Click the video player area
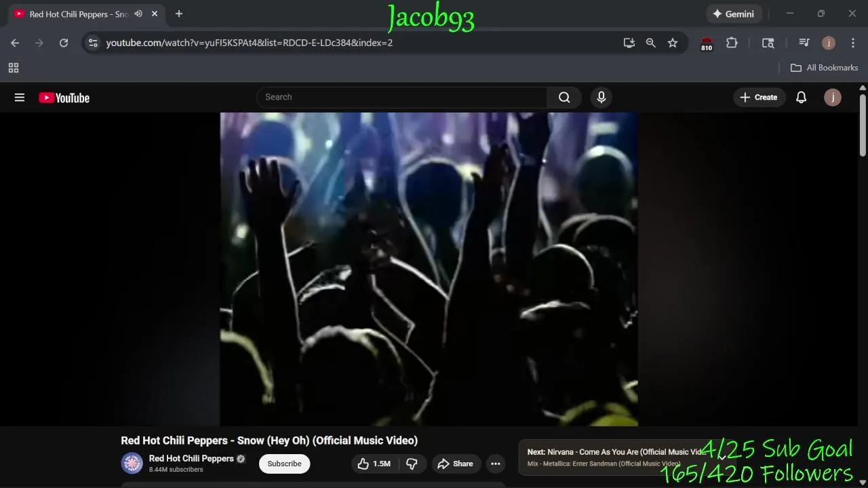 pos(429,269)
